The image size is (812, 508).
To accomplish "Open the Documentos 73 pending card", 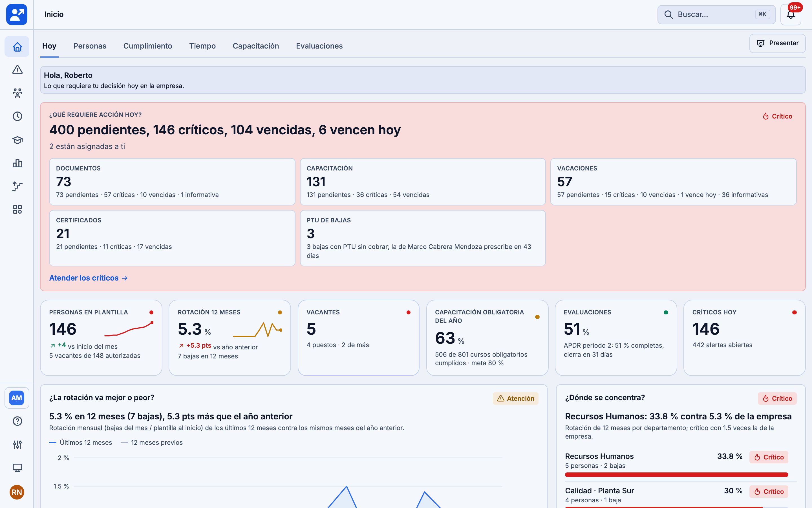I will click(x=172, y=182).
